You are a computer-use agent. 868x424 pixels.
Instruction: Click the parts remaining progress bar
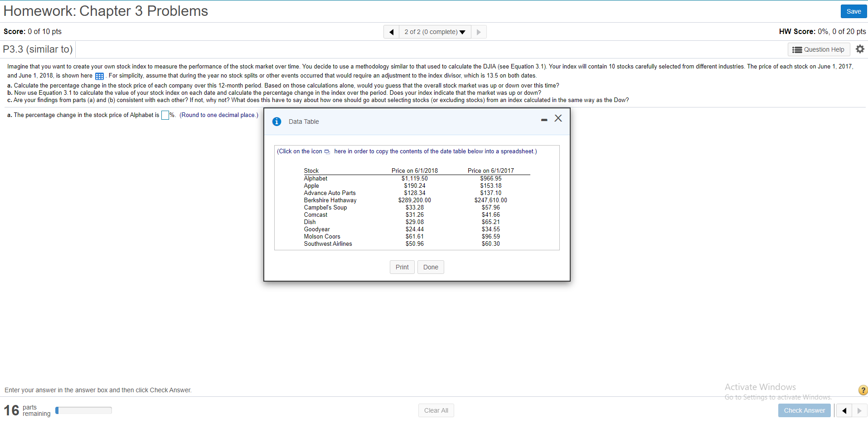[x=83, y=410]
